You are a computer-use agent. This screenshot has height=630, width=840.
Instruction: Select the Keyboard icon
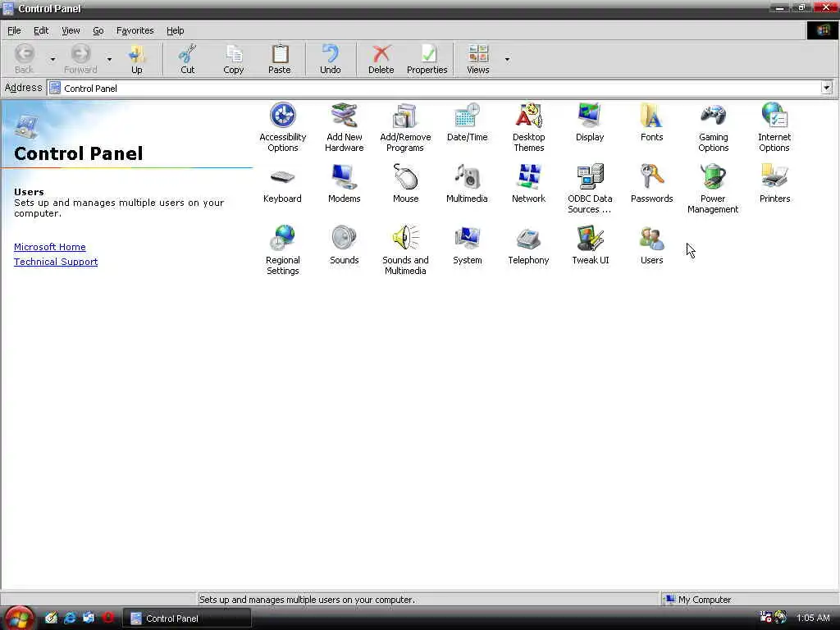click(282, 184)
